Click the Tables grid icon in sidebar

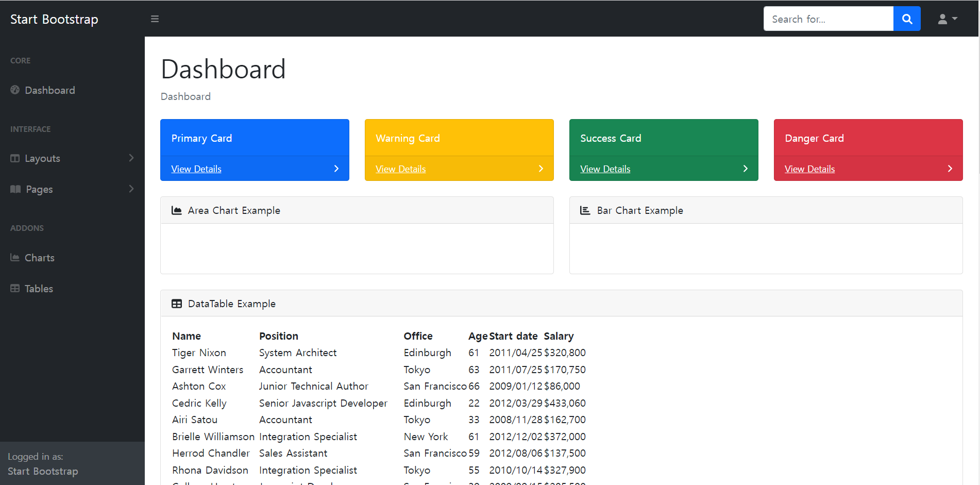[15, 288]
